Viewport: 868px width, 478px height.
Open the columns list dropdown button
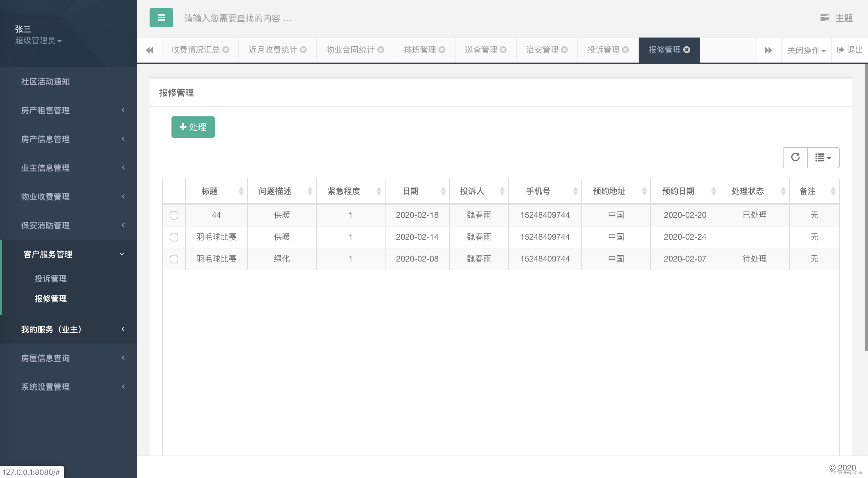[x=823, y=157]
